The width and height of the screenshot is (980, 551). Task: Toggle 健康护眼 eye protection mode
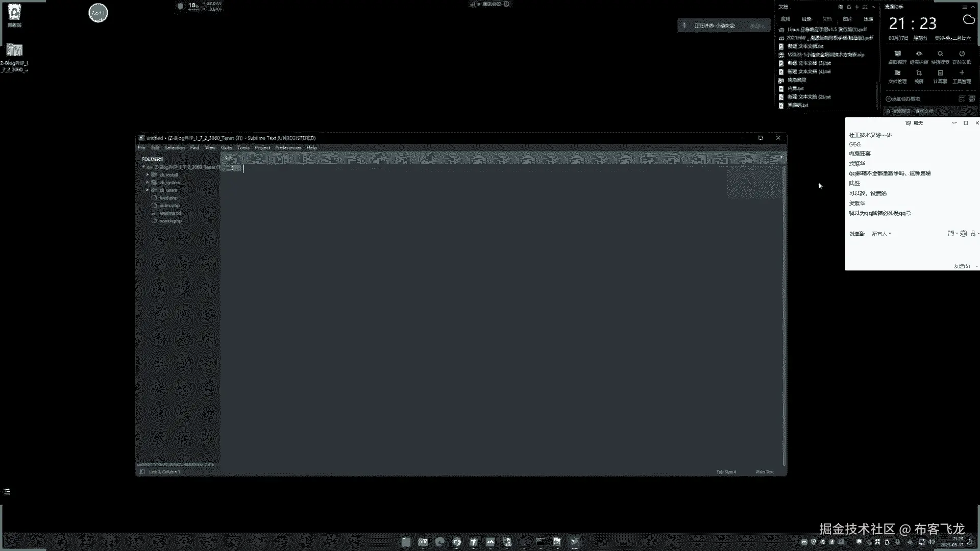(919, 54)
